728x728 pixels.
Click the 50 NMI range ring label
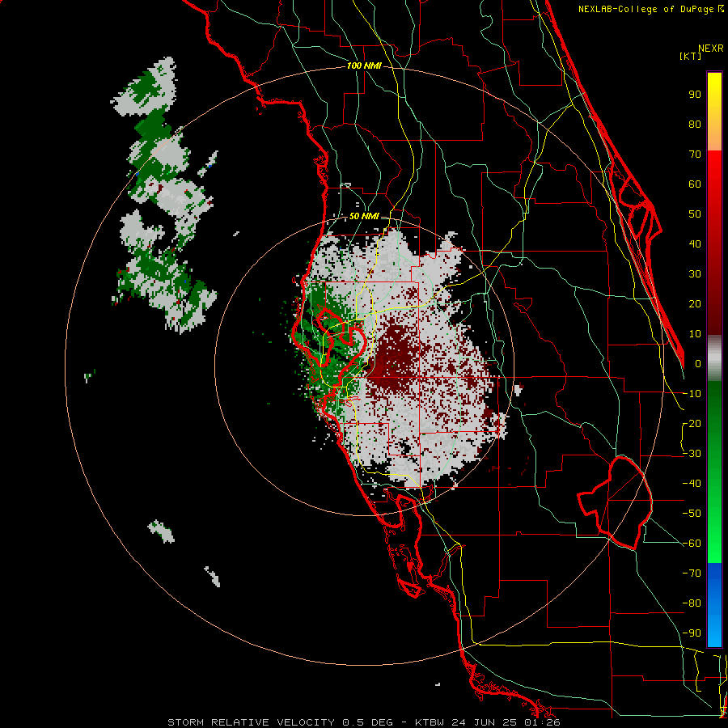point(364,216)
